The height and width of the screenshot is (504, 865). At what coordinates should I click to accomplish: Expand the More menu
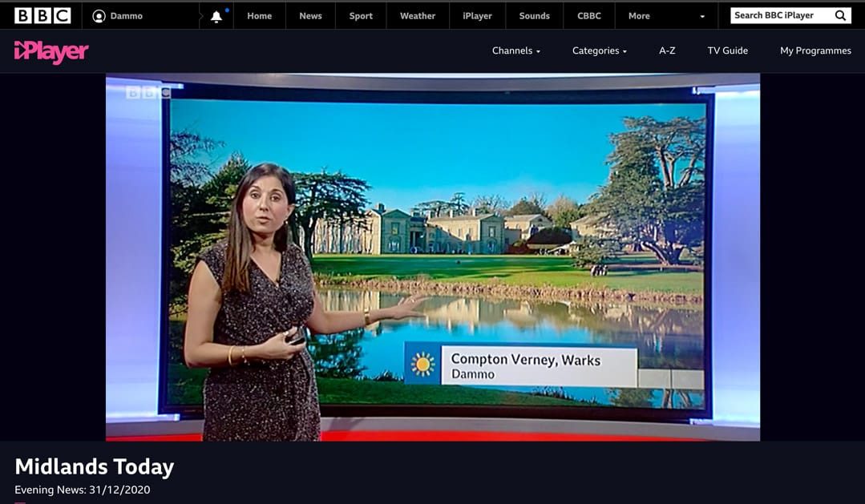pos(639,16)
